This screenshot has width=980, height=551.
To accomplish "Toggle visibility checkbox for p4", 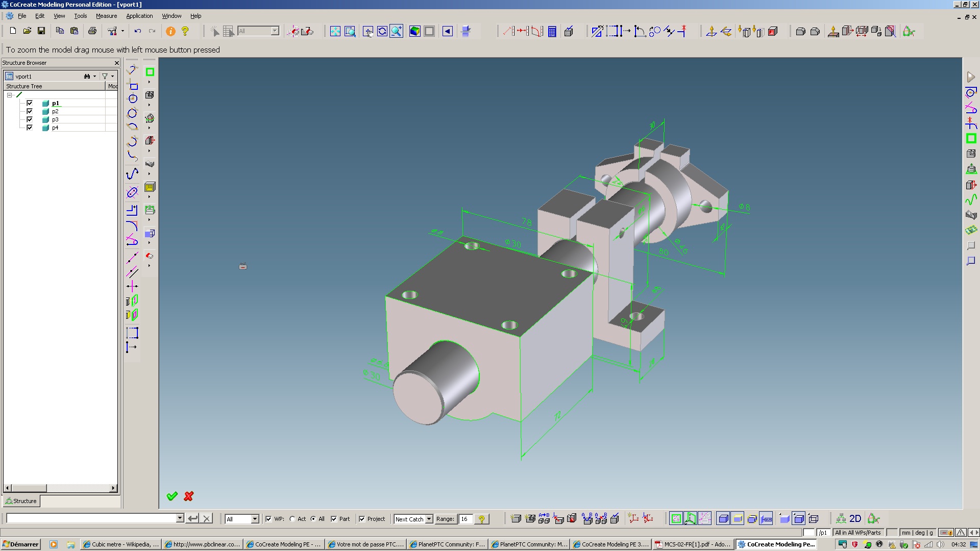I will (x=30, y=128).
